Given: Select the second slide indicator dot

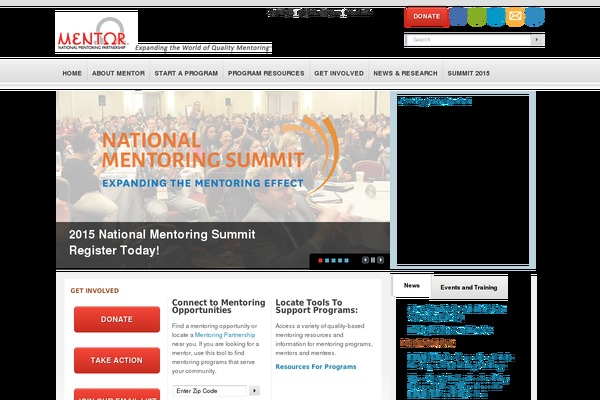Looking at the screenshot, I should (327, 261).
